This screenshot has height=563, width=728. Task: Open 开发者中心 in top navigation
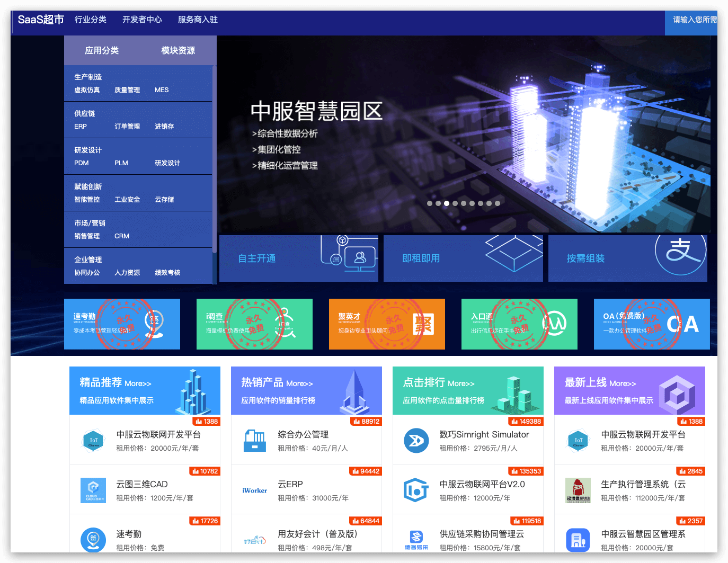142,20
